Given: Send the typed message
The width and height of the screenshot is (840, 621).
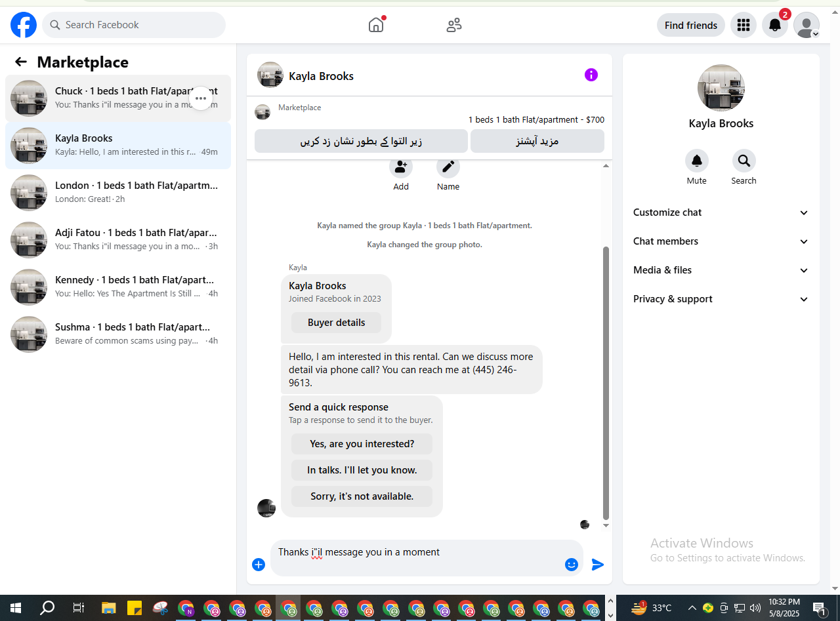Looking at the screenshot, I should click(598, 565).
